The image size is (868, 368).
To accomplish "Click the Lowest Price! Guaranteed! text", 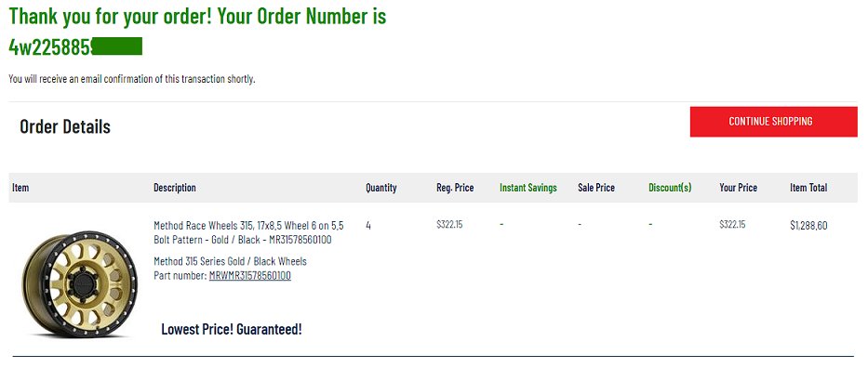I will click(232, 329).
